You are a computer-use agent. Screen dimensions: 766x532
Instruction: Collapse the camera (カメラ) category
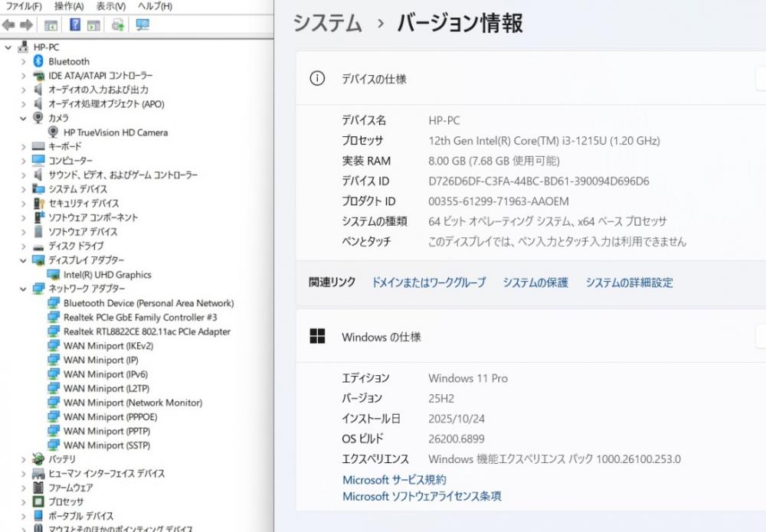[x=23, y=118]
